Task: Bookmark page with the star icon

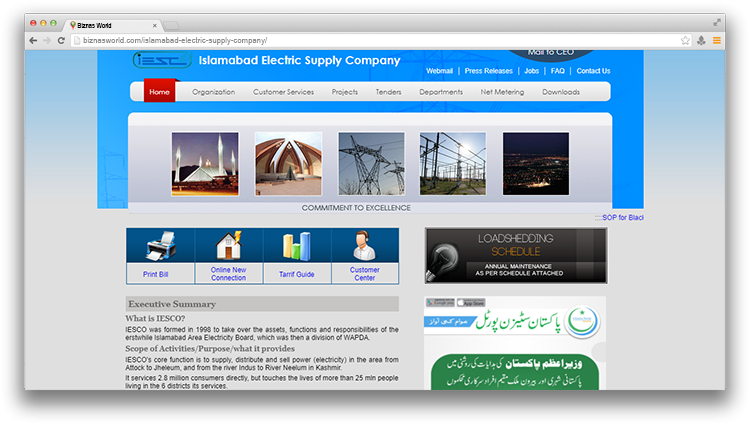Action: pyautogui.click(x=685, y=40)
